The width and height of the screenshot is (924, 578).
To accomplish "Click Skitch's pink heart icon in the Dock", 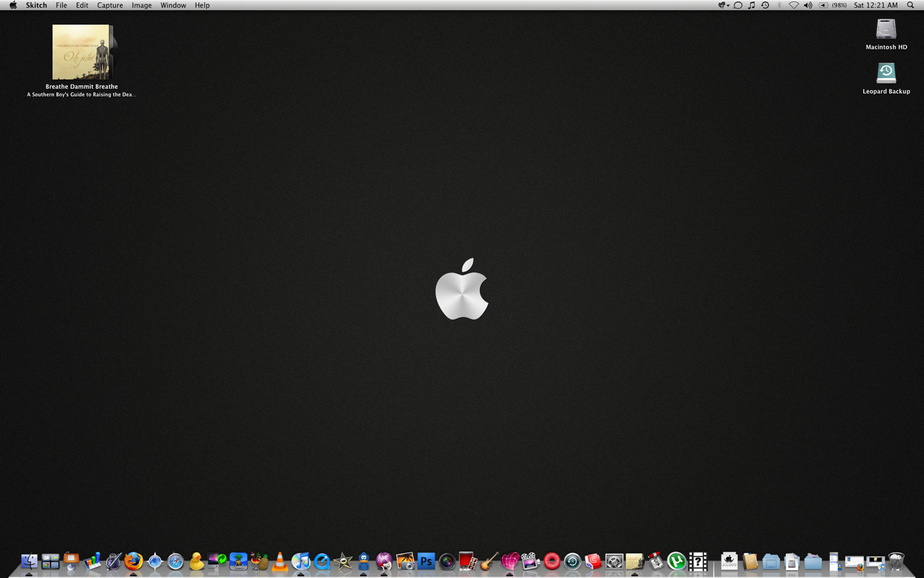I will click(510, 561).
